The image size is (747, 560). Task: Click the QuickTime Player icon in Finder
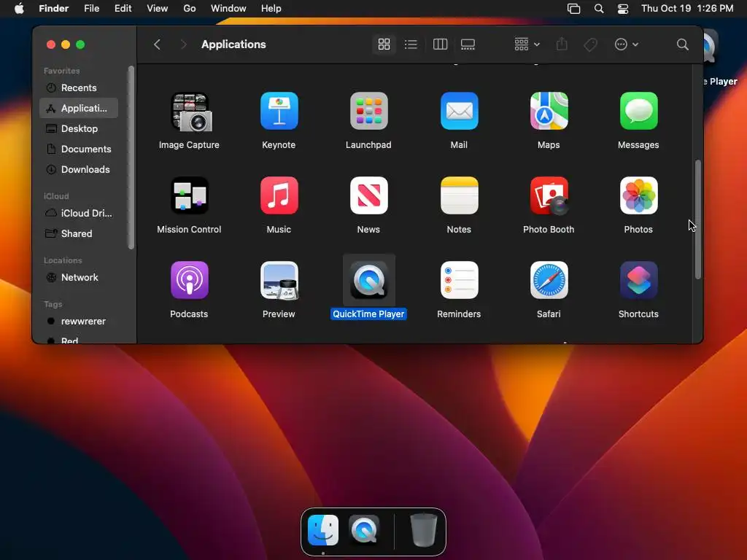click(x=368, y=280)
